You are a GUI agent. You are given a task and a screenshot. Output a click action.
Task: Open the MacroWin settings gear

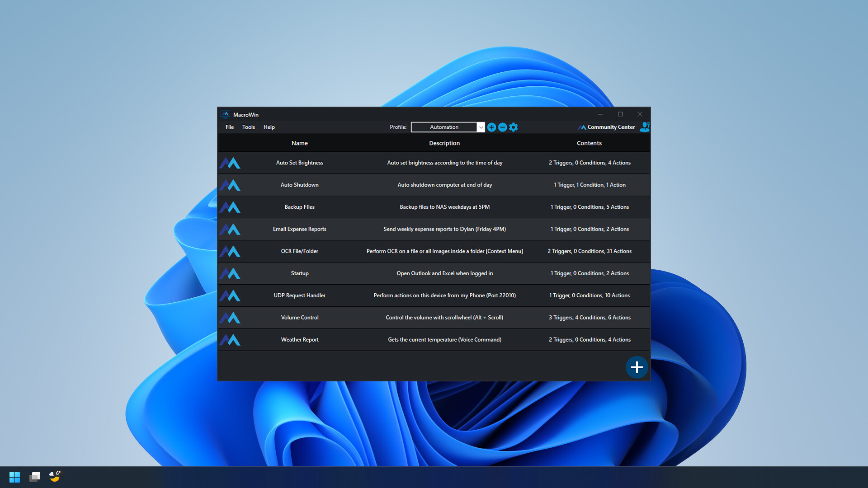click(x=513, y=127)
